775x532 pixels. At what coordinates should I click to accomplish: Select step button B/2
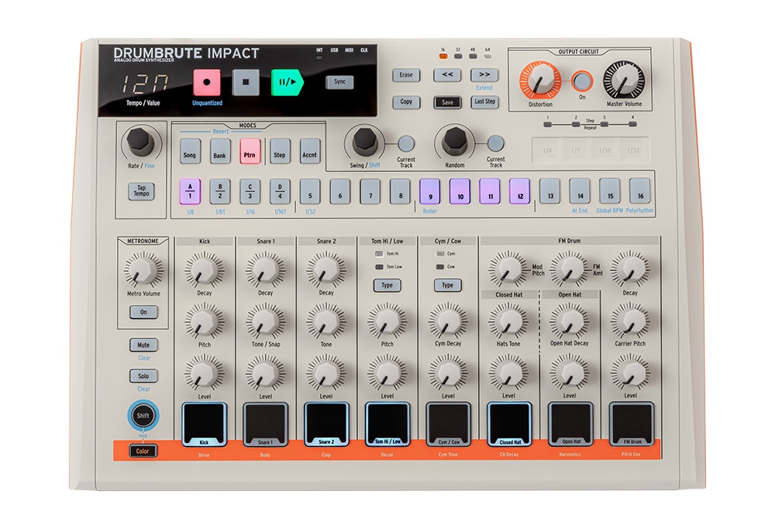(x=220, y=191)
